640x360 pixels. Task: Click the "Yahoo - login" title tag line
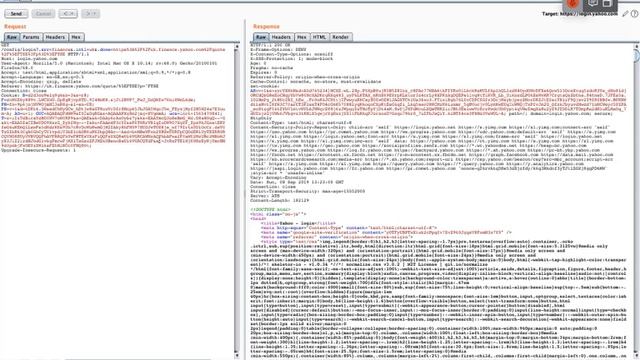click(x=298, y=223)
